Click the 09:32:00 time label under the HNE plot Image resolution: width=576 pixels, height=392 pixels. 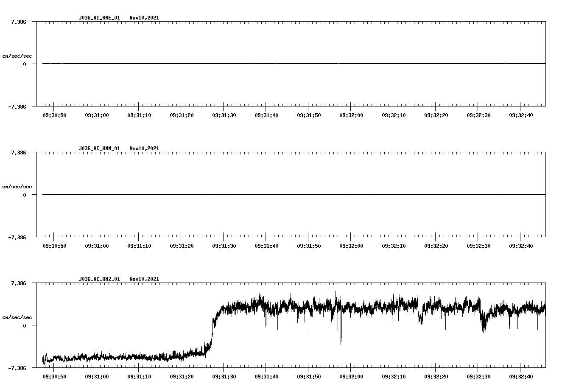(351, 115)
